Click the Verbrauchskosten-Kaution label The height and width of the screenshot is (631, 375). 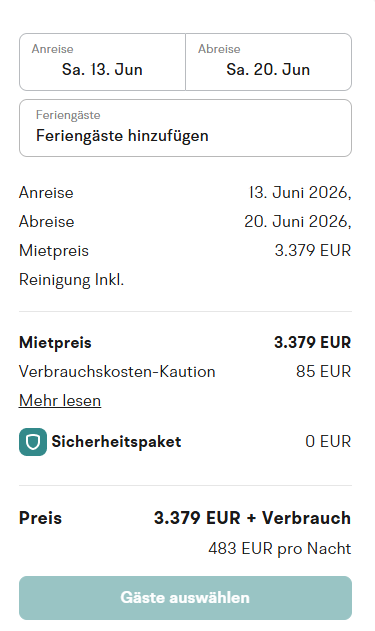click(x=117, y=371)
